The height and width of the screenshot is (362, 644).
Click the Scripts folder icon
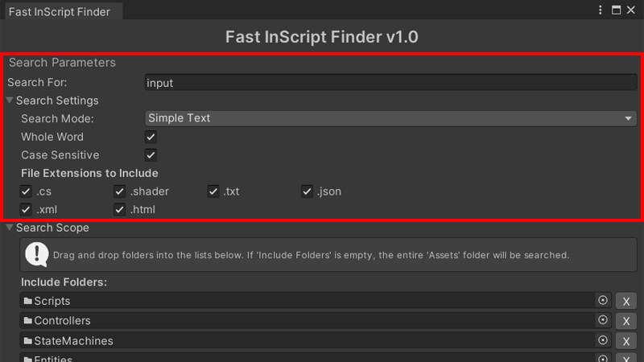tap(28, 301)
